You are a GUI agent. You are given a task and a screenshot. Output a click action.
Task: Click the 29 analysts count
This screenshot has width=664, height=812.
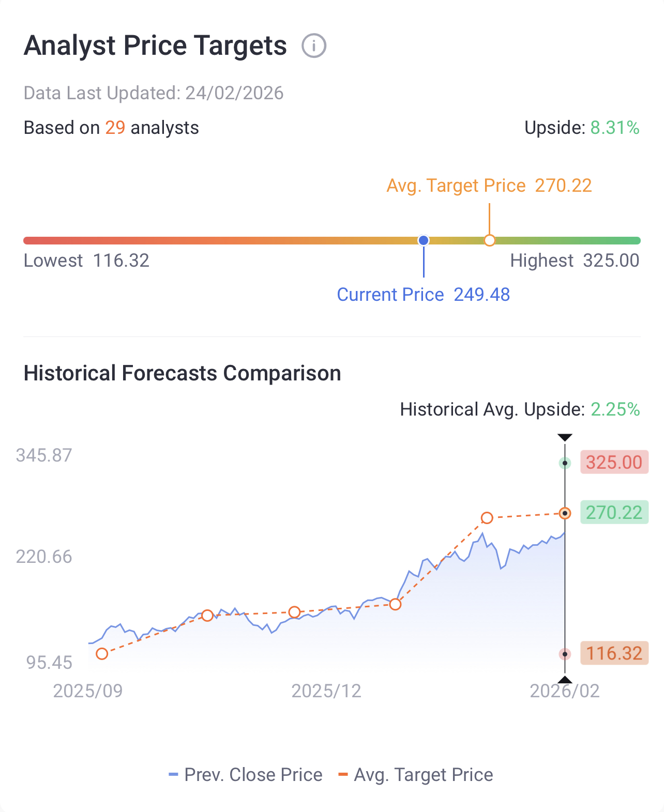point(115,128)
